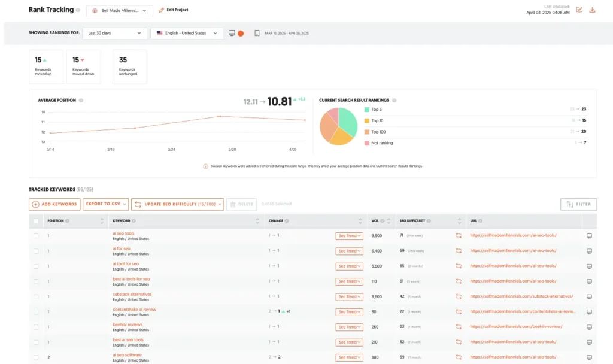Open the Filter panel for tracked keywords
Screen dimensions: 613x364
tap(578, 204)
